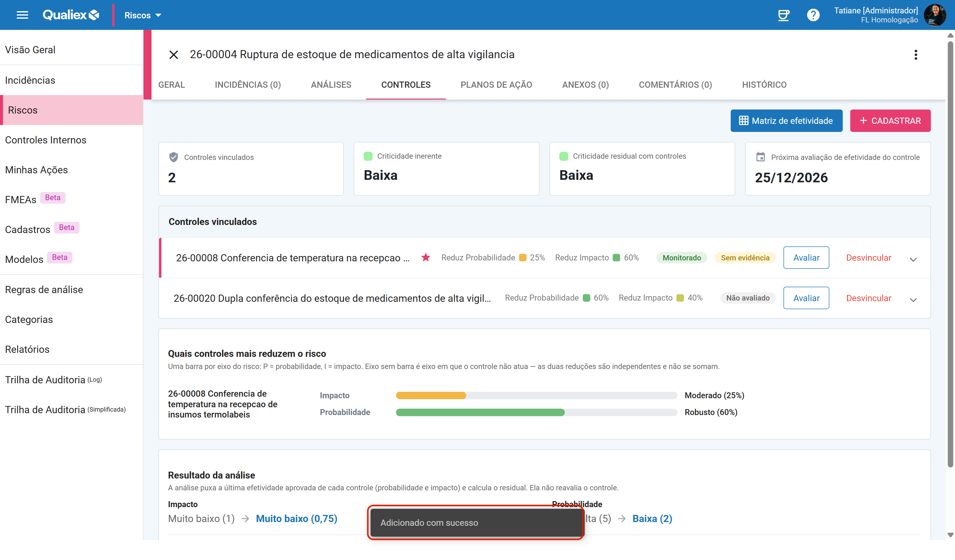Screen dimensions: 955x560
Task: Click the favorite star on control 26-00008
Action: (x=426, y=258)
